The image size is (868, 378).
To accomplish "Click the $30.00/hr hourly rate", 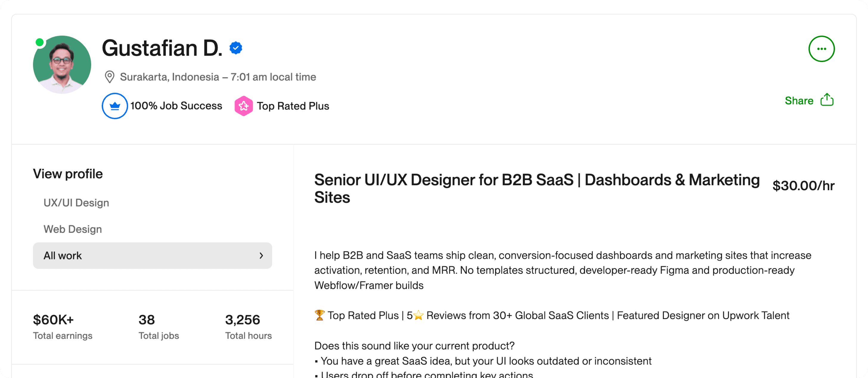I will [x=803, y=186].
